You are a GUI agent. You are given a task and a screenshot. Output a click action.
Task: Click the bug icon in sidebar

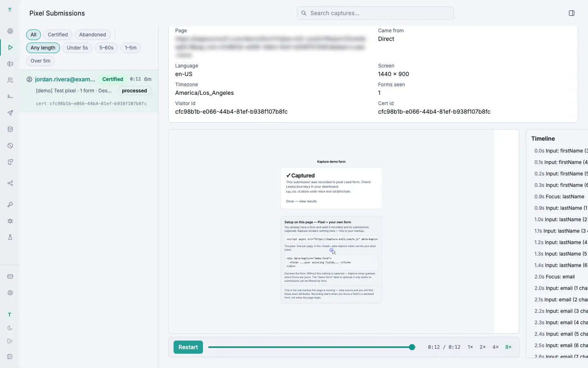[10, 221]
